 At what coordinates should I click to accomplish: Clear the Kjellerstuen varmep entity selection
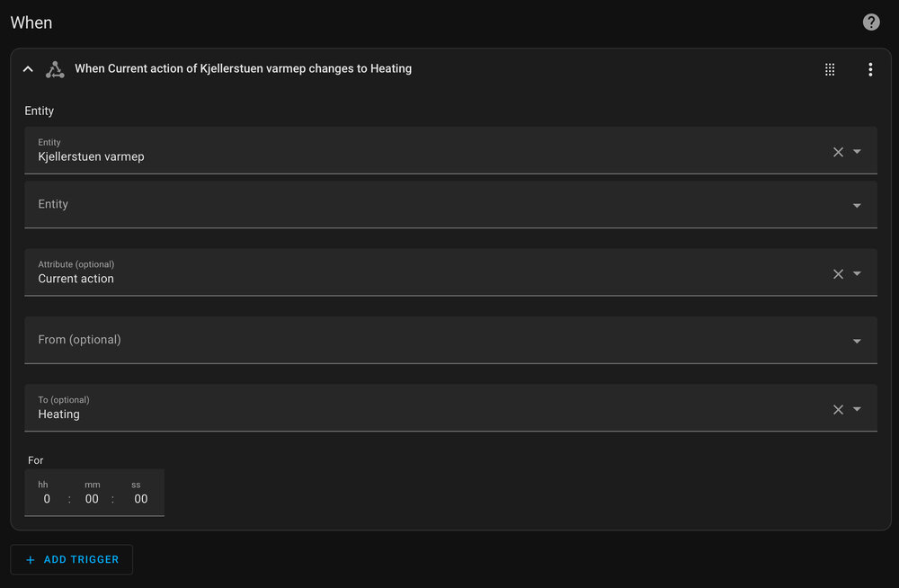[838, 152]
